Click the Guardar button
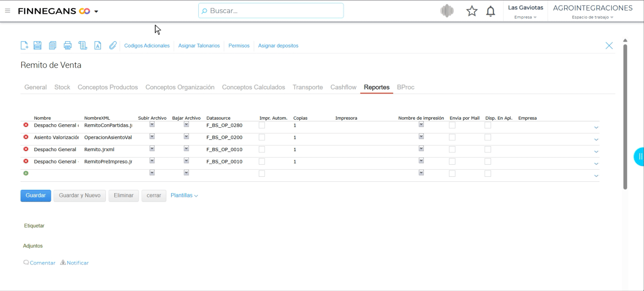Viewport: 644px width, 291px height. coord(36,196)
